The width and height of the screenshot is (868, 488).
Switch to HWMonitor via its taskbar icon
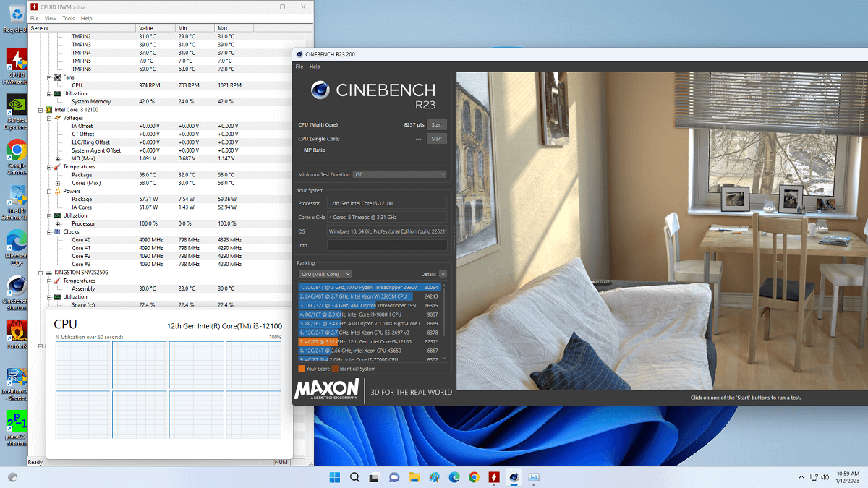click(494, 477)
